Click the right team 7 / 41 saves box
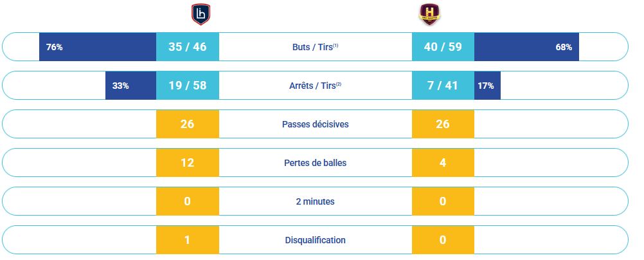This screenshot has width=644, height=260. pyautogui.click(x=443, y=86)
